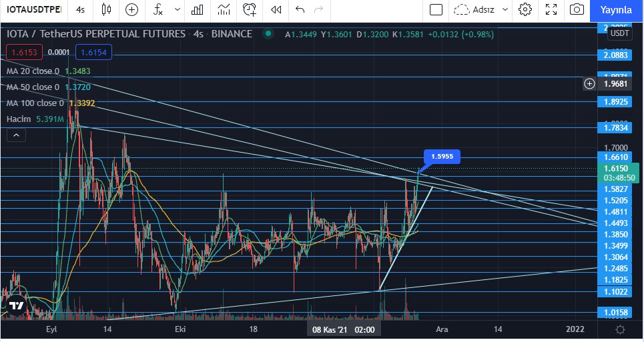Expand the indicators favorites dropdown arrow

click(x=178, y=9)
